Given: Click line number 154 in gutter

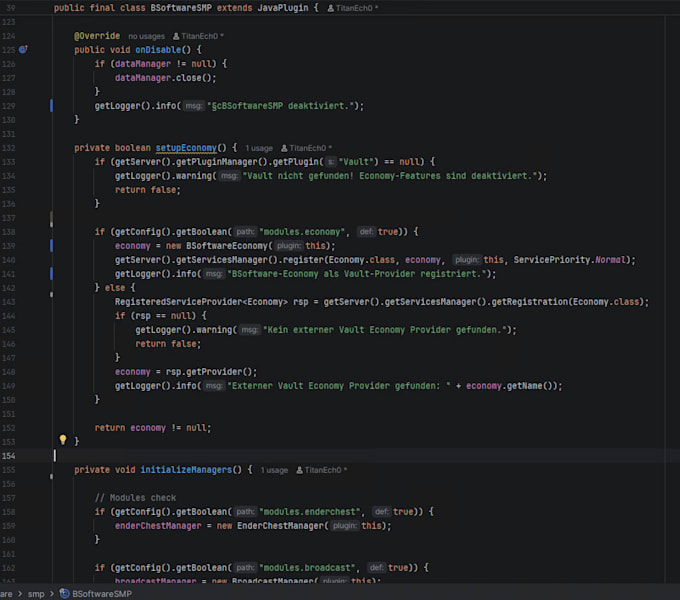Looking at the screenshot, I should (9, 456).
